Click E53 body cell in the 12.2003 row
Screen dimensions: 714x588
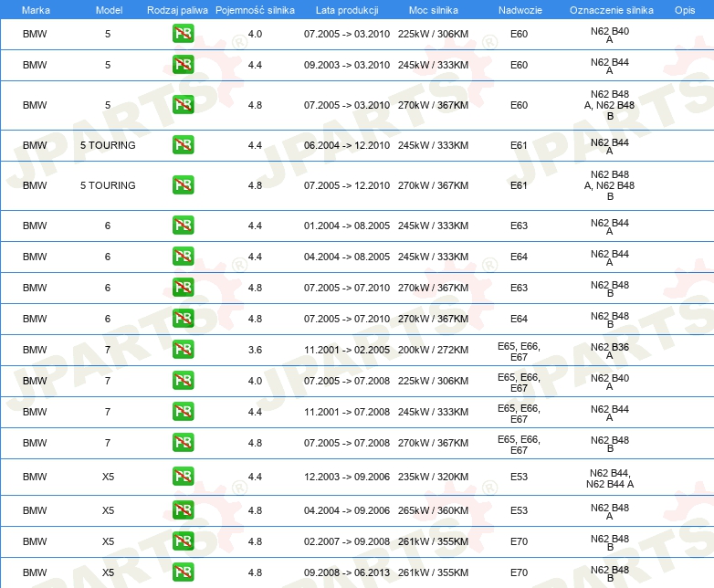pos(519,477)
